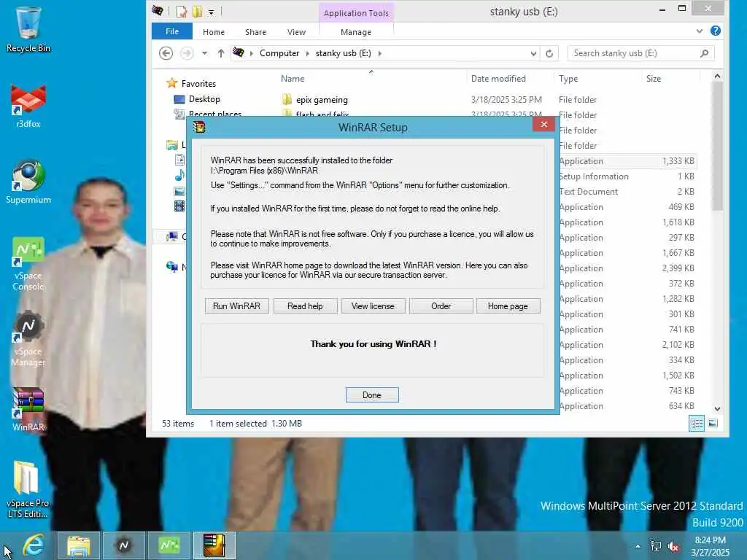This screenshot has height=560, width=747.
Task: Click the network icon in the system tray
Action: [656, 546]
